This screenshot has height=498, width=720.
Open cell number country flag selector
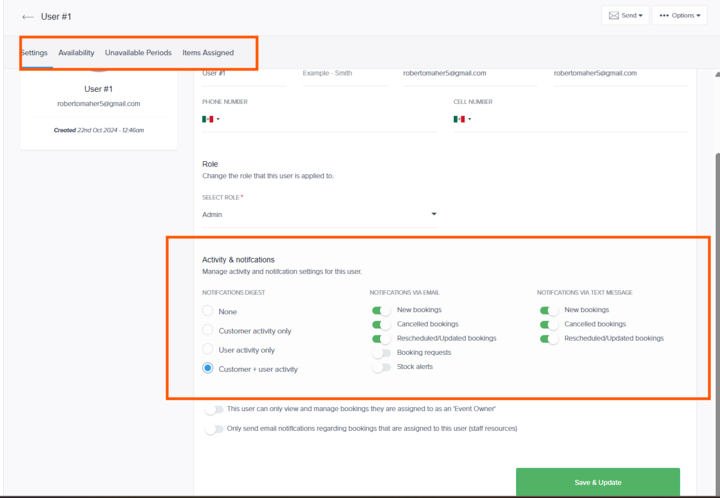click(461, 119)
